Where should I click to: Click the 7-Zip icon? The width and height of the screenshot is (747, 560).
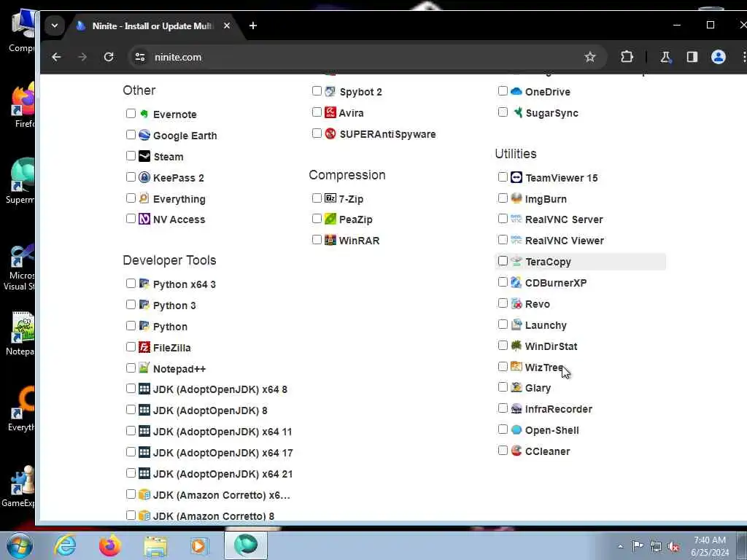330,198
